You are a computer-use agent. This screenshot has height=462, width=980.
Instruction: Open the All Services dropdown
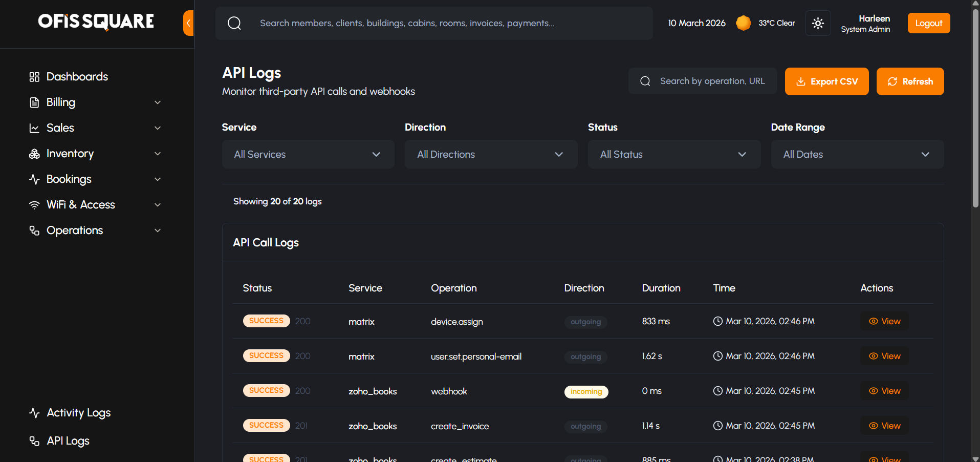(308, 154)
